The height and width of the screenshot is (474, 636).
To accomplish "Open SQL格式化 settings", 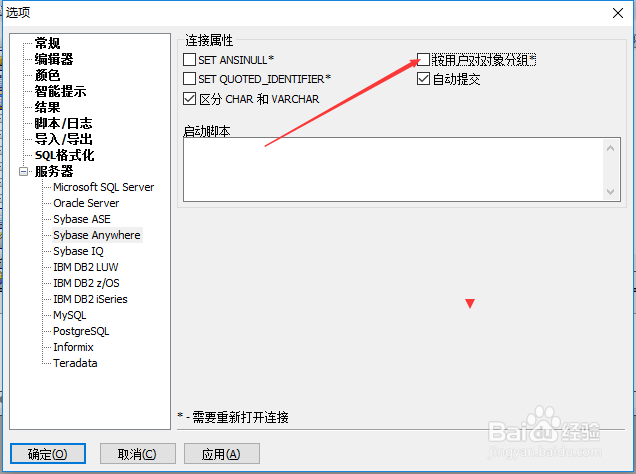I will [64, 155].
